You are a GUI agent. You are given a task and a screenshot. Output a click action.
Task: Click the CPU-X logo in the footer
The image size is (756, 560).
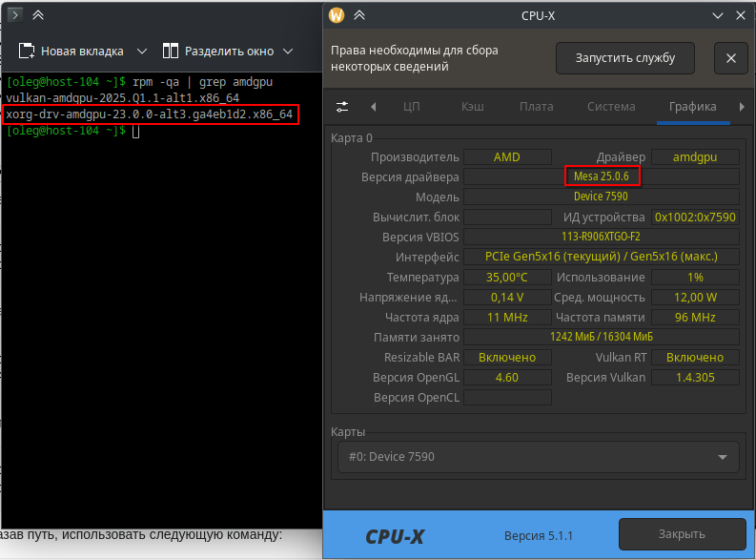tap(395, 536)
